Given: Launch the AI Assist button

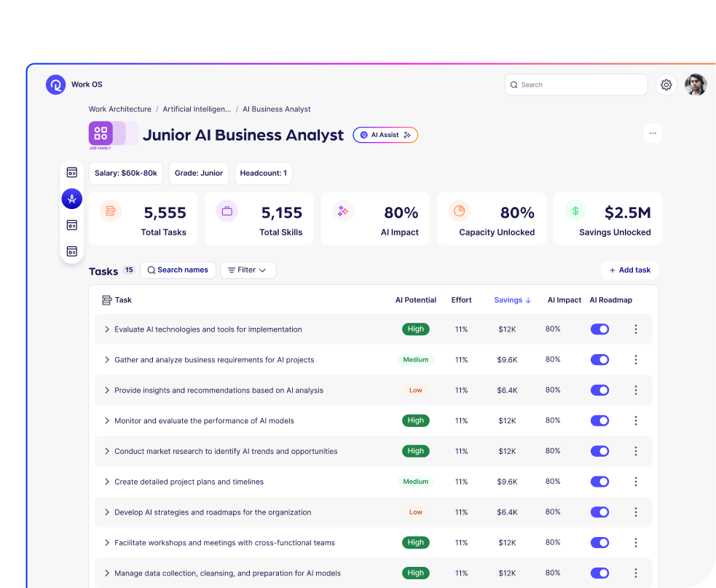Looking at the screenshot, I should 385,135.
